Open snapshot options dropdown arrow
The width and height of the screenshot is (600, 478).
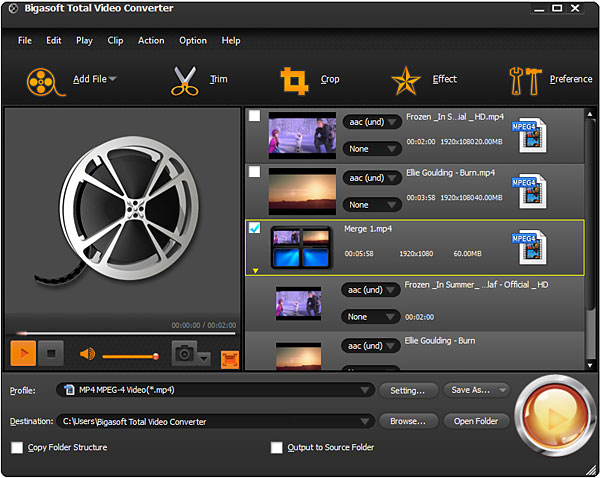204,359
